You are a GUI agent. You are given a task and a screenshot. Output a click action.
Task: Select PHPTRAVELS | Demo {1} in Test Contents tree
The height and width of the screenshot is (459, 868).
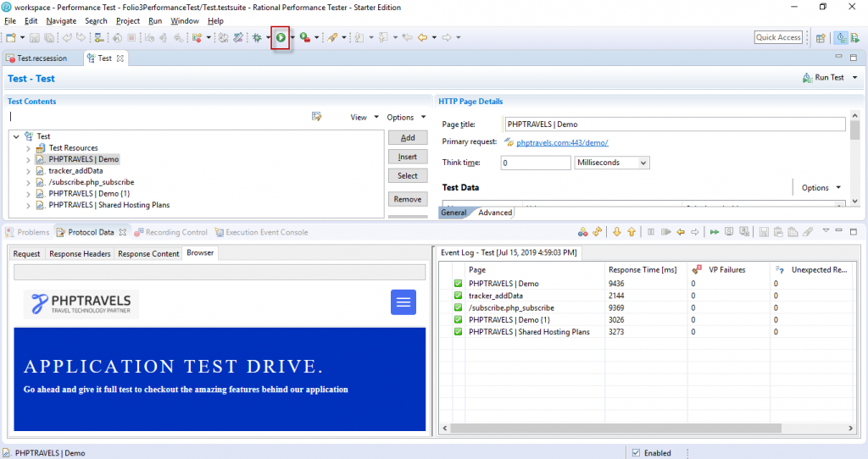[89, 194]
